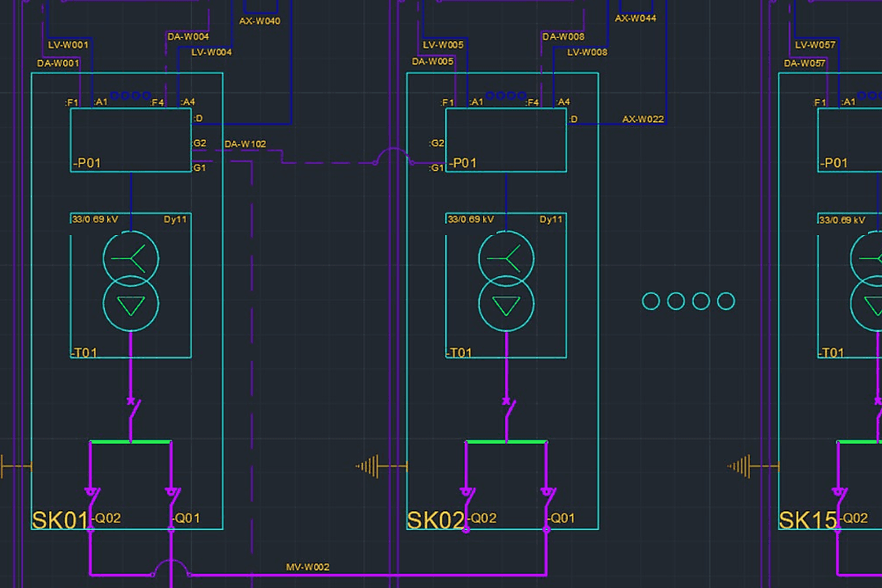The height and width of the screenshot is (588, 882).
Task: Click terminal :G1 on SK01 -P01
Action: point(199,167)
